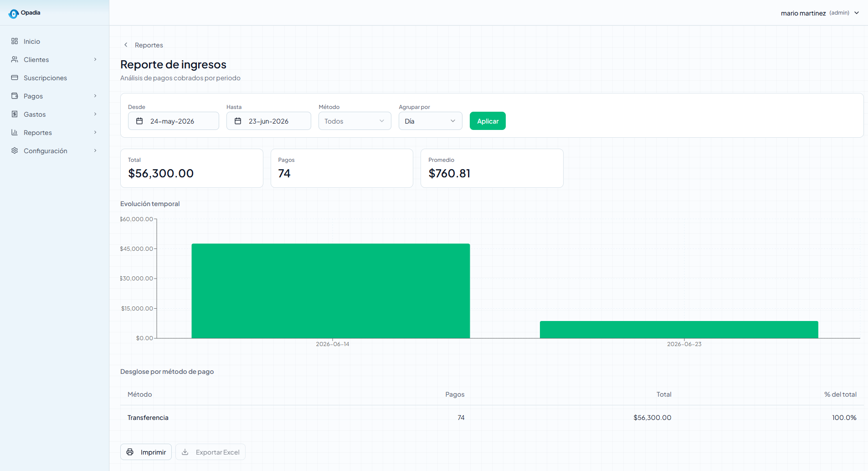Click the Clientes people icon

coord(15,59)
